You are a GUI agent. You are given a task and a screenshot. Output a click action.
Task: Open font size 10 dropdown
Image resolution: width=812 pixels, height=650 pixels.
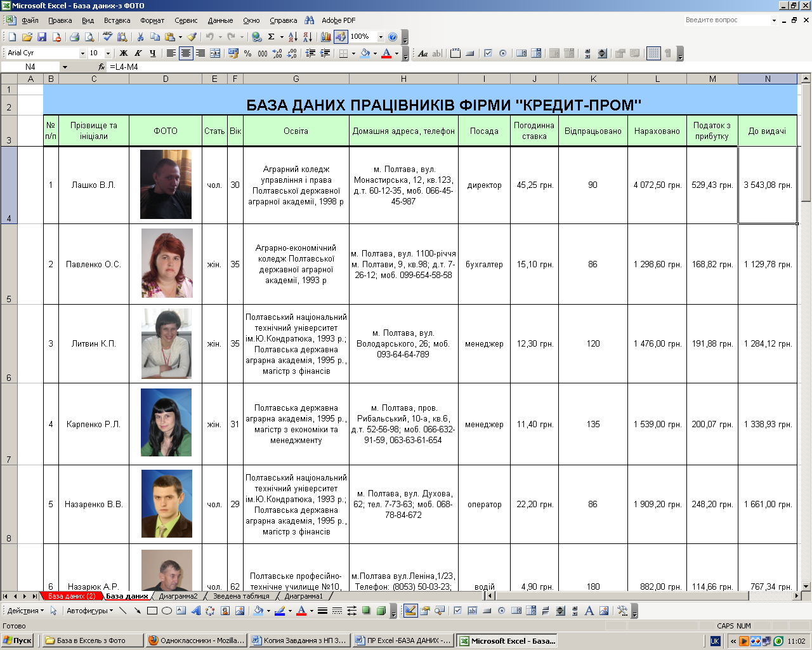pyautogui.click(x=108, y=53)
